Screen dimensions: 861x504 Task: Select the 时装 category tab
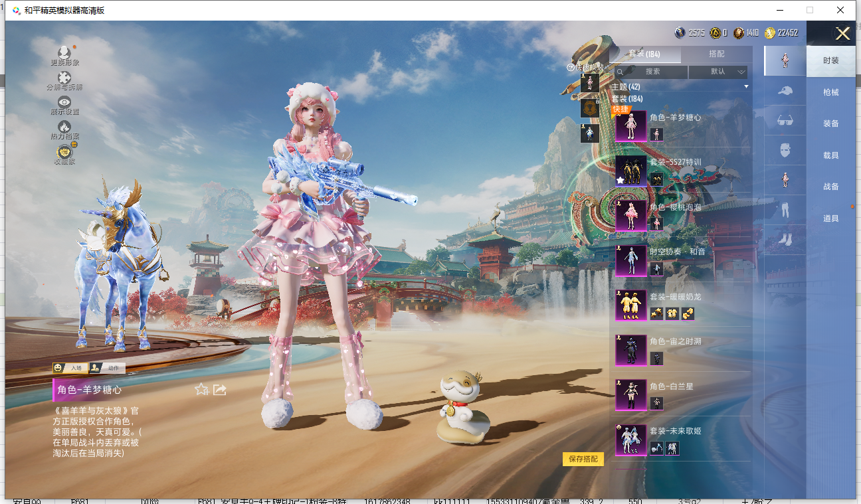pyautogui.click(x=830, y=60)
